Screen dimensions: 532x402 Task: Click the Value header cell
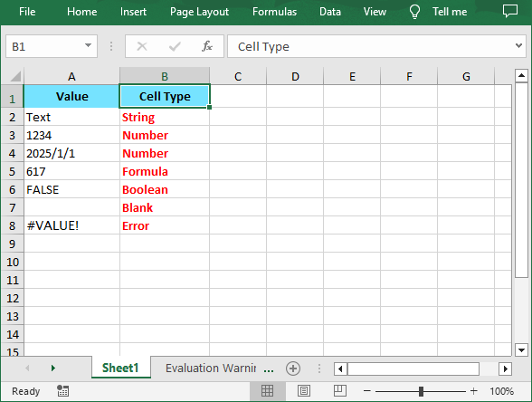point(71,96)
